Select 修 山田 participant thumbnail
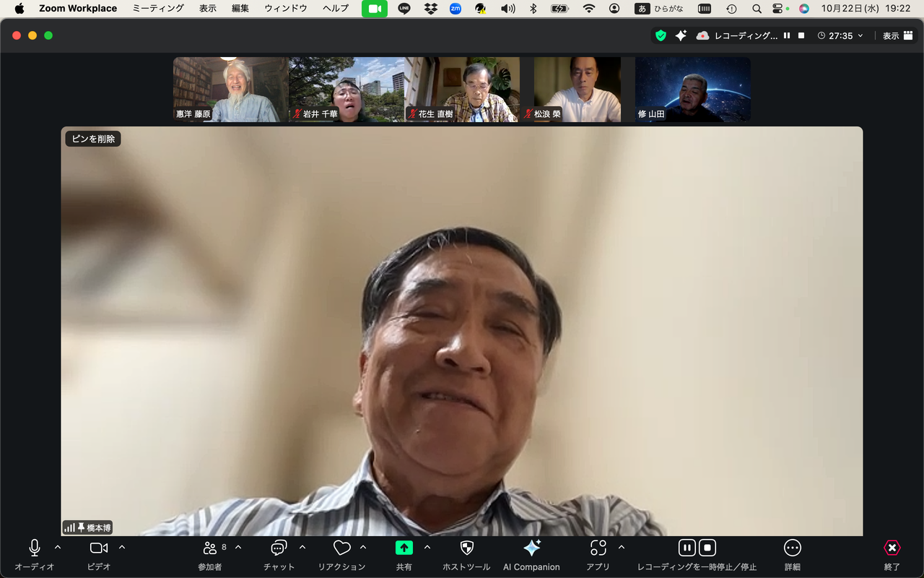This screenshot has width=924, height=578. 693,90
